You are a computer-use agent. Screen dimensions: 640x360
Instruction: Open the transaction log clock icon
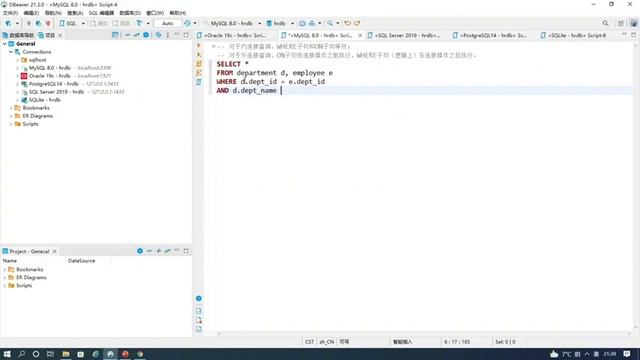(x=187, y=23)
